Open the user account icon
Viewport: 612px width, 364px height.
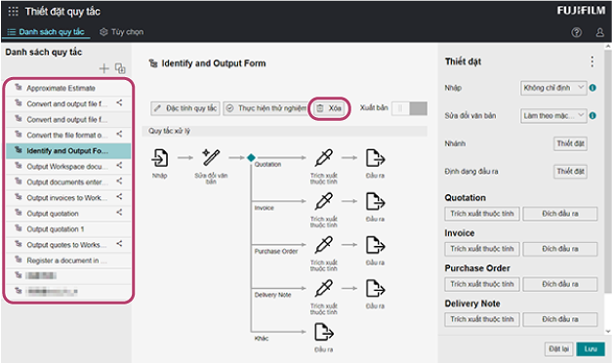point(600,32)
